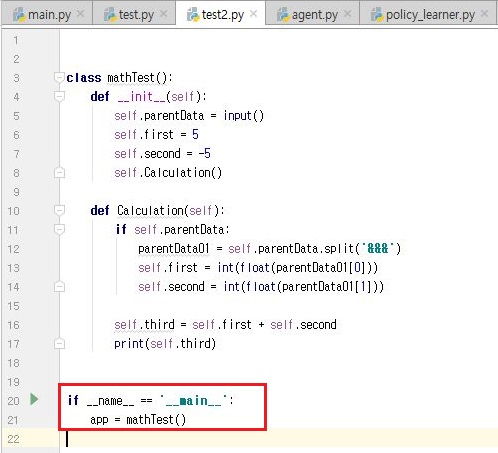Click 'Calculation' in def on line 10
This screenshot has width=498, height=453.
150,211
